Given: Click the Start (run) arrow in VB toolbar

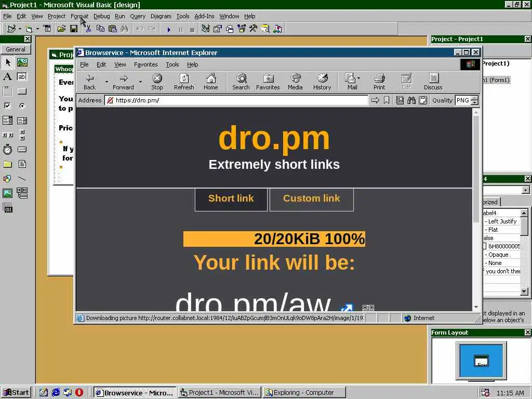Looking at the screenshot, I should [x=169, y=30].
